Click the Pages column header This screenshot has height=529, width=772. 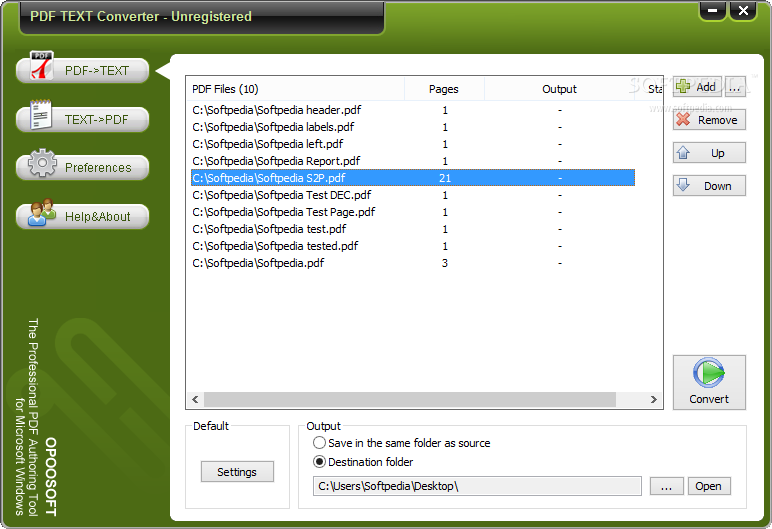point(444,89)
